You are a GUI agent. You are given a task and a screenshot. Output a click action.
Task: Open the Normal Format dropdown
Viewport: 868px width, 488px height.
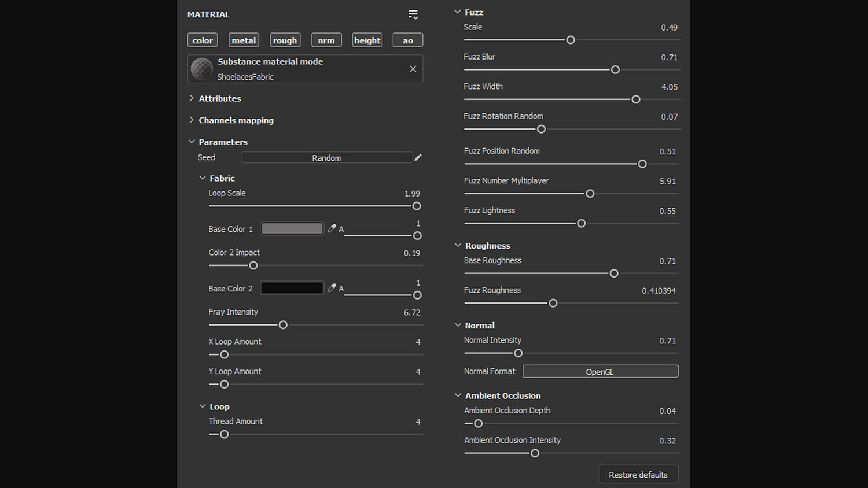pyautogui.click(x=600, y=372)
